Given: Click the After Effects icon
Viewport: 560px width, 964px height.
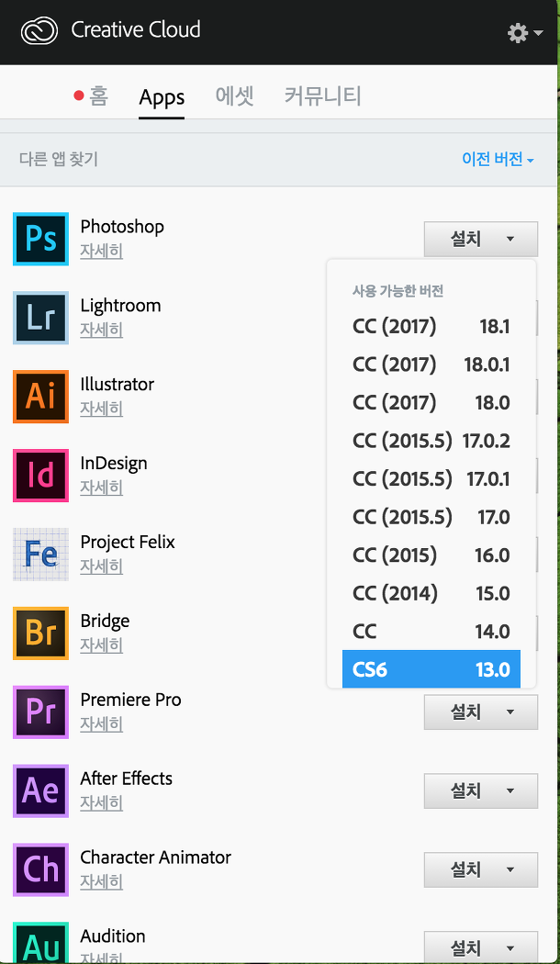Looking at the screenshot, I should coord(40,790).
